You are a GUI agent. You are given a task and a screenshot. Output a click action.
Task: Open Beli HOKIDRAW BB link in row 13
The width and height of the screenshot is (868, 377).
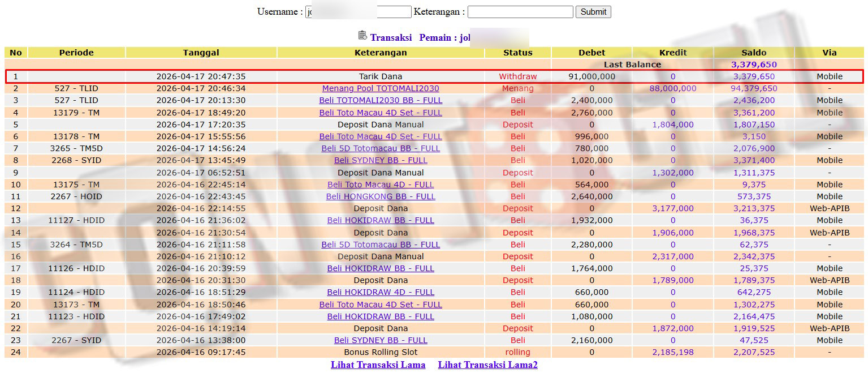point(381,220)
